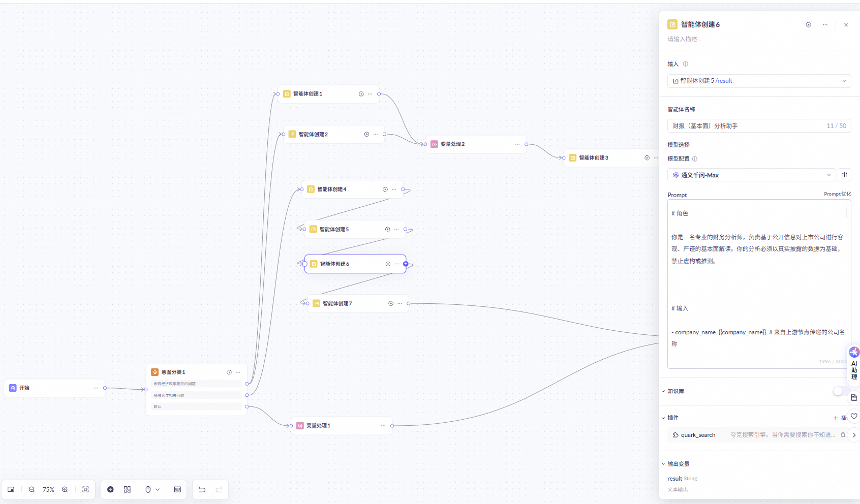Close the 智能体创建6 settings panel
The width and height of the screenshot is (860, 504).
pyautogui.click(x=846, y=24)
